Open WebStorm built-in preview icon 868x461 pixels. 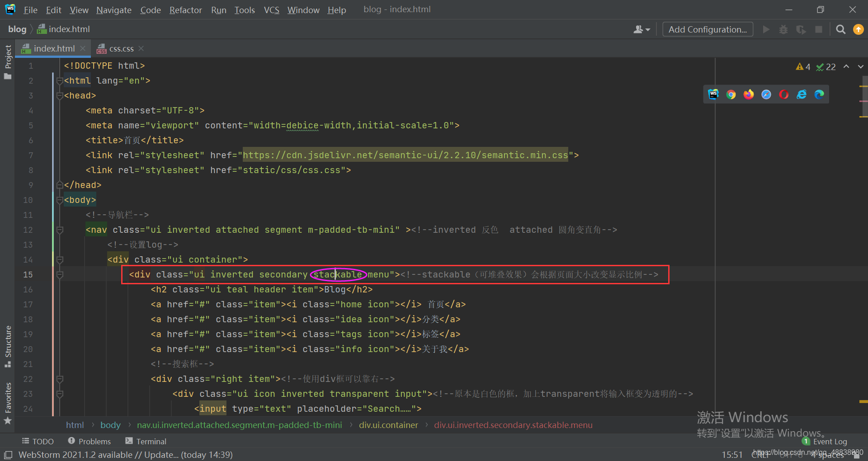[x=713, y=94]
